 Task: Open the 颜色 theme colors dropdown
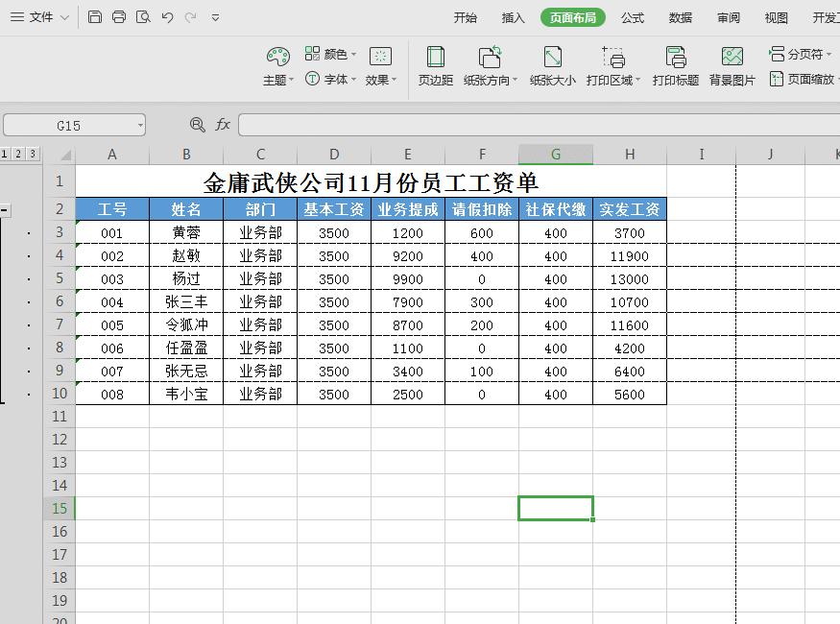330,54
